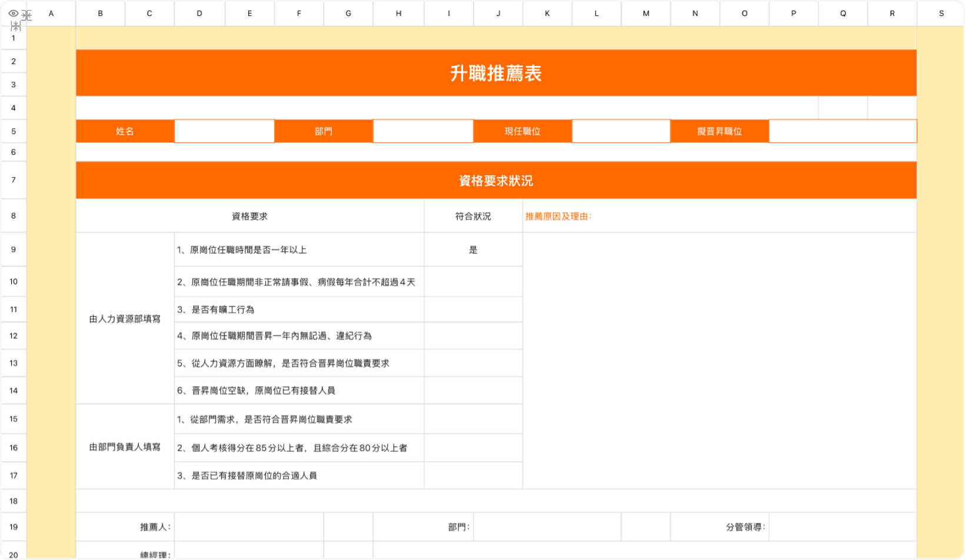Click the 姓名 label cell
This screenshot has height=560, width=965.
point(125,131)
